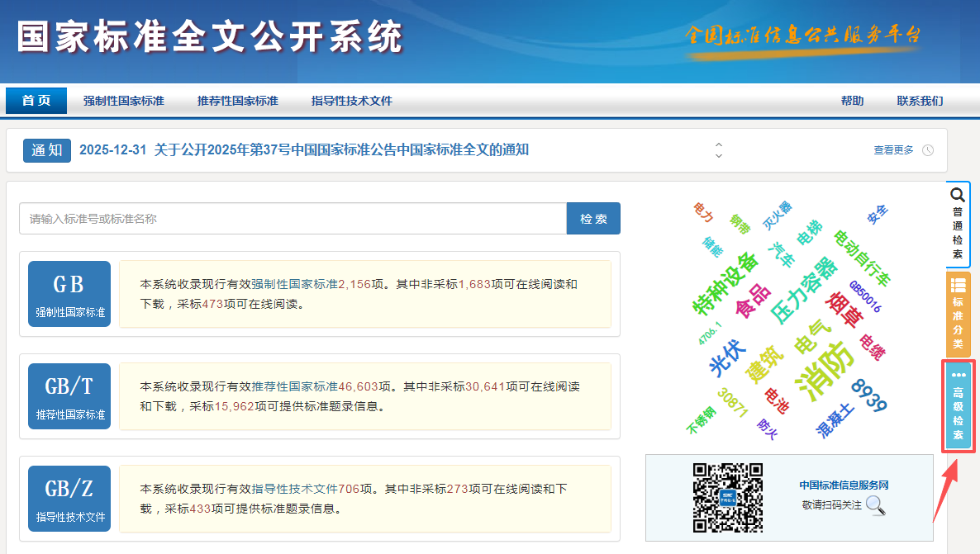Open the 指导性技术文件 menu item
980x554 pixels.
(352, 101)
